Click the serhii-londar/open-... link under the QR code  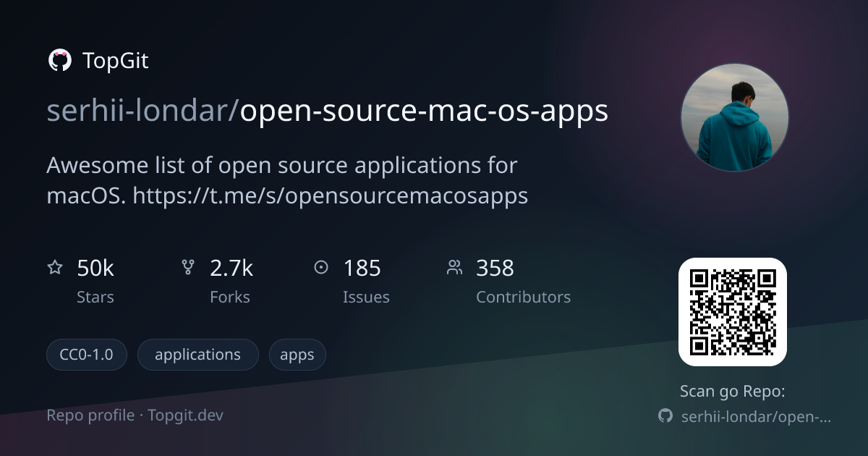click(756, 416)
